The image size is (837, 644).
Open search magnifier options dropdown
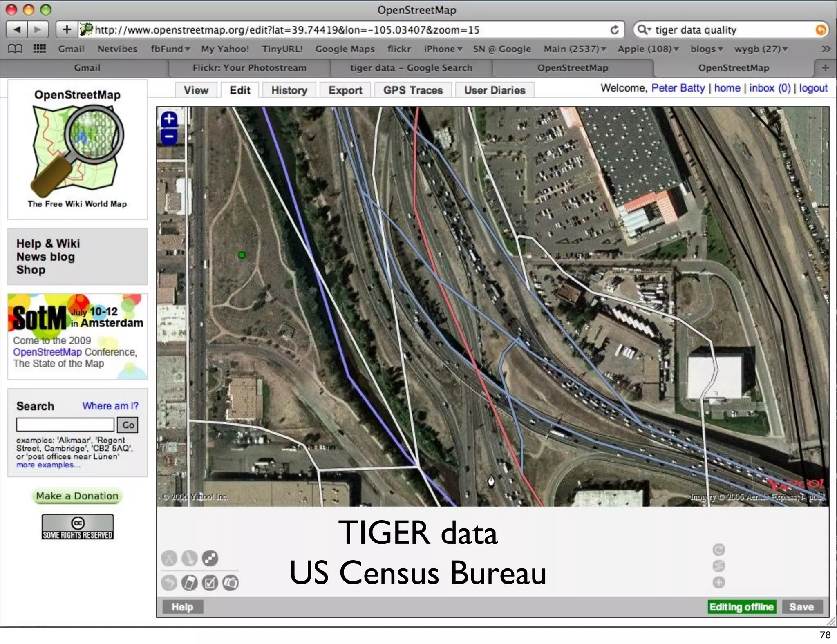click(x=644, y=30)
